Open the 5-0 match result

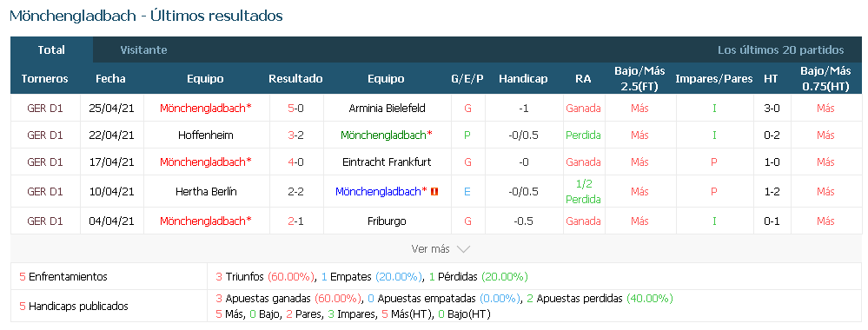295,109
